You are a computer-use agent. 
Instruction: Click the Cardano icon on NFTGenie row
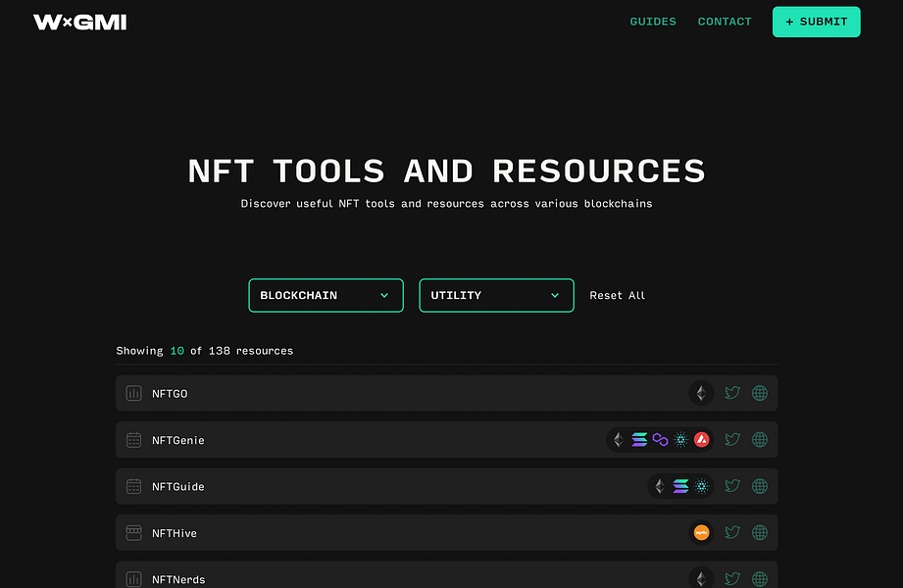pos(680,440)
